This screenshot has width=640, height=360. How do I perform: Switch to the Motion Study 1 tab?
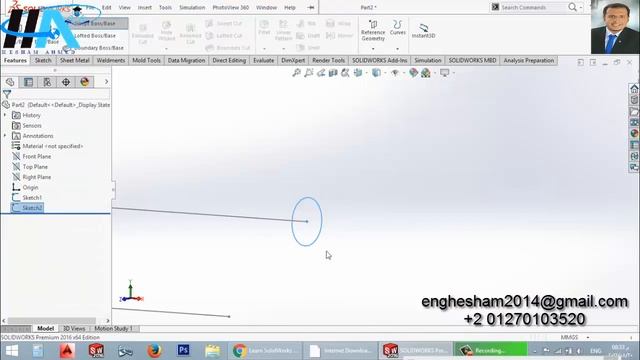pos(113,329)
